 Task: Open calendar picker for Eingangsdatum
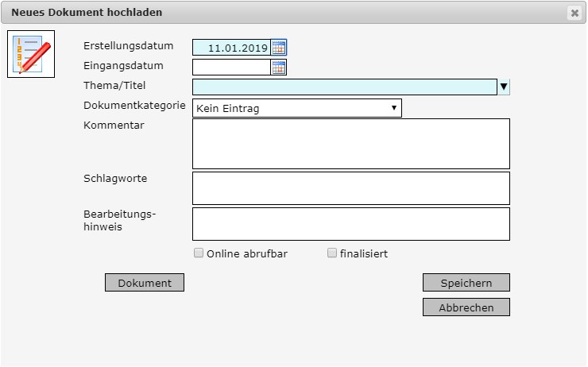[x=279, y=68]
